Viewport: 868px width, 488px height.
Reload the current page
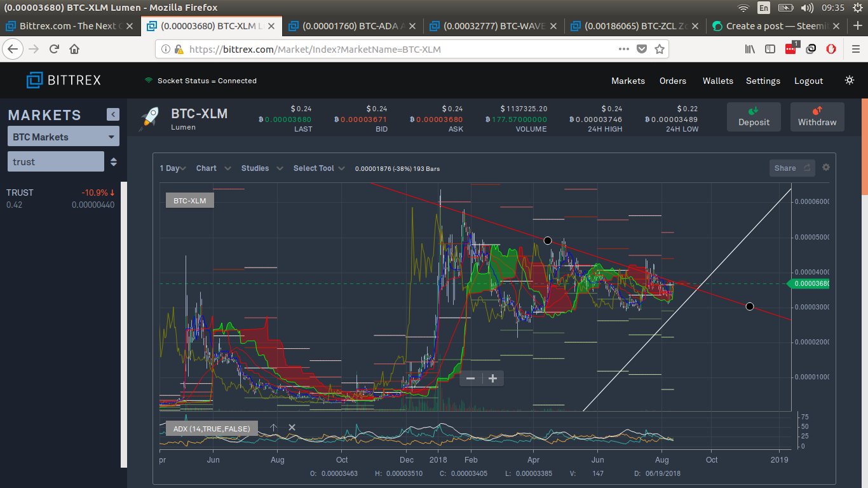click(54, 49)
